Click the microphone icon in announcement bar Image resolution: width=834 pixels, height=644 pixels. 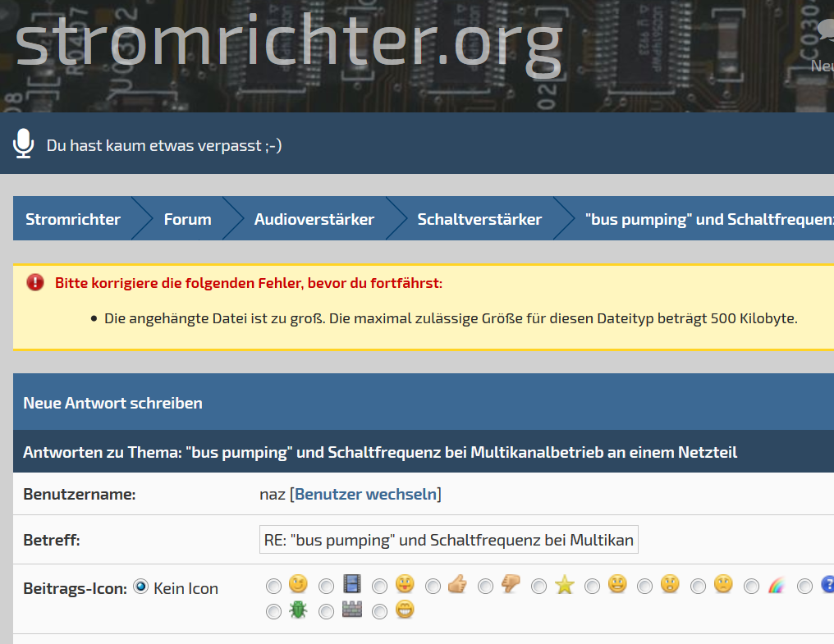point(23,144)
